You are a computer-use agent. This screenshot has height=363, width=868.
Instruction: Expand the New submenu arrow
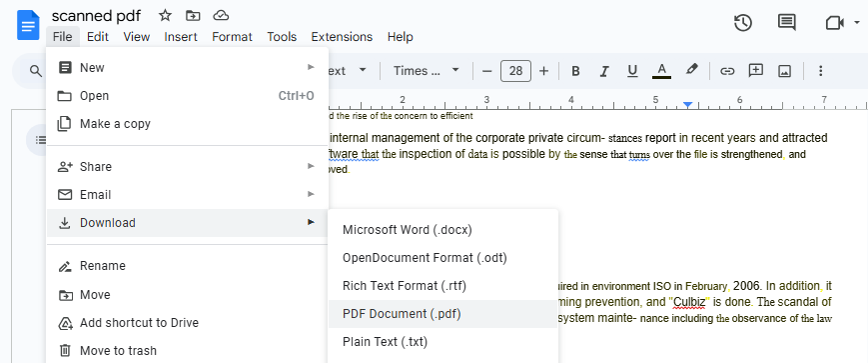(311, 68)
